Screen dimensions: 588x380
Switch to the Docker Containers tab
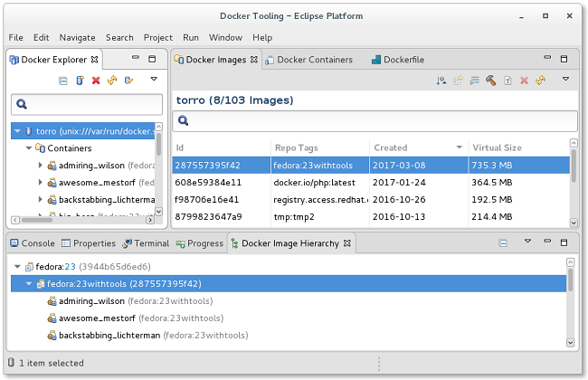pyautogui.click(x=309, y=60)
